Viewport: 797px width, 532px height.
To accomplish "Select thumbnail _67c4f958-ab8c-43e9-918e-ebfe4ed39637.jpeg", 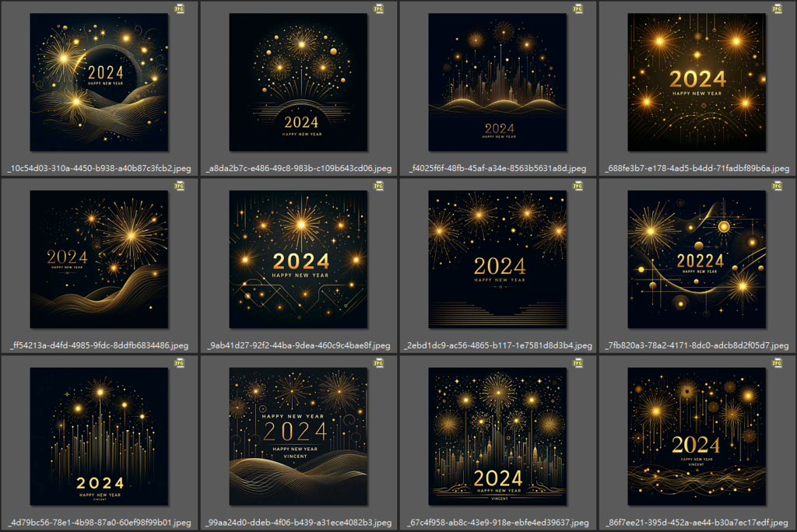I will point(497,437).
